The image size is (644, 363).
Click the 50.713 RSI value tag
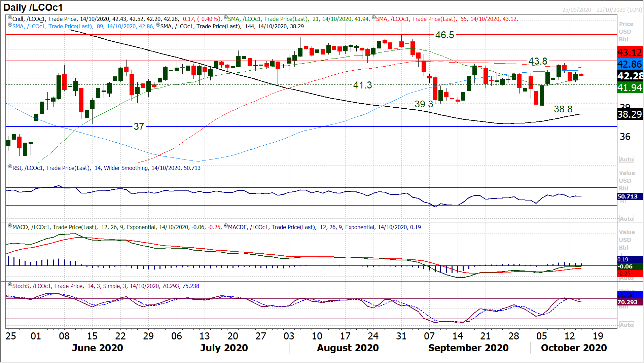[630, 196]
